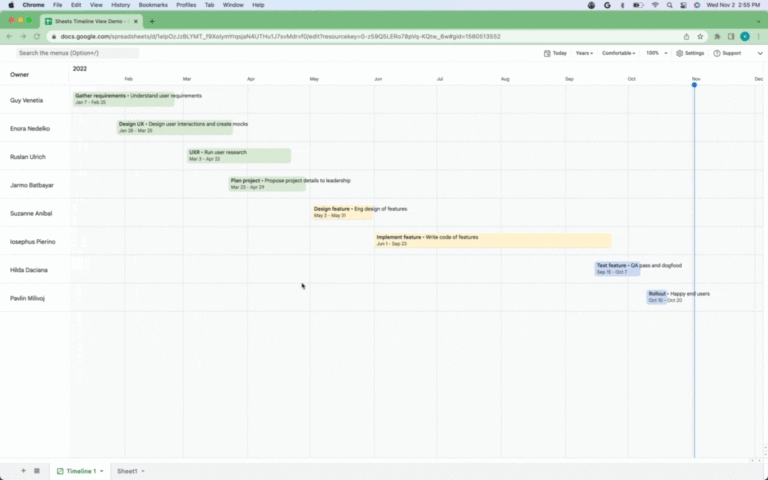Select the UXR Run user research card
The height and width of the screenshot is (480, 768).
coord(239,156)
